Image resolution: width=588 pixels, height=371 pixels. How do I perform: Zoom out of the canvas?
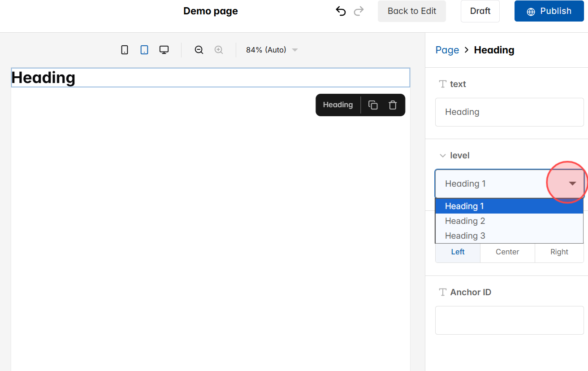pyautogui.click(x=199, y=49)
